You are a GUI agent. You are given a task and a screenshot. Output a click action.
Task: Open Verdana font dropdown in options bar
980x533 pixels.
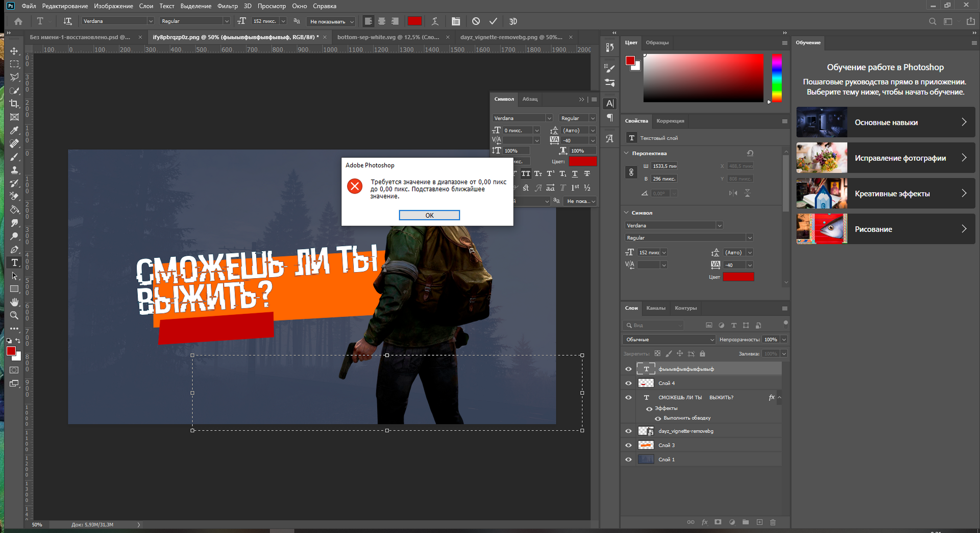click(151, 21)
